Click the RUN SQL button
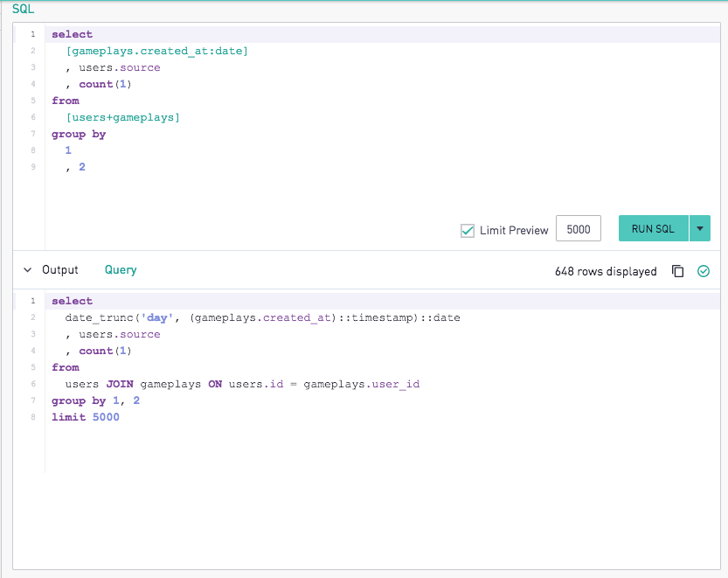The width and height of the screenshot is (728, 578). click(653, 228)
